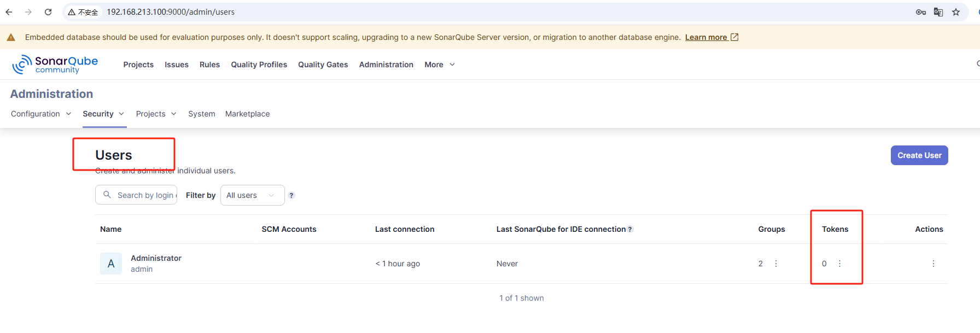Go to the Marketplace tab
The image size is (980, 333).
pyautogui.click(x=247, y=114)
